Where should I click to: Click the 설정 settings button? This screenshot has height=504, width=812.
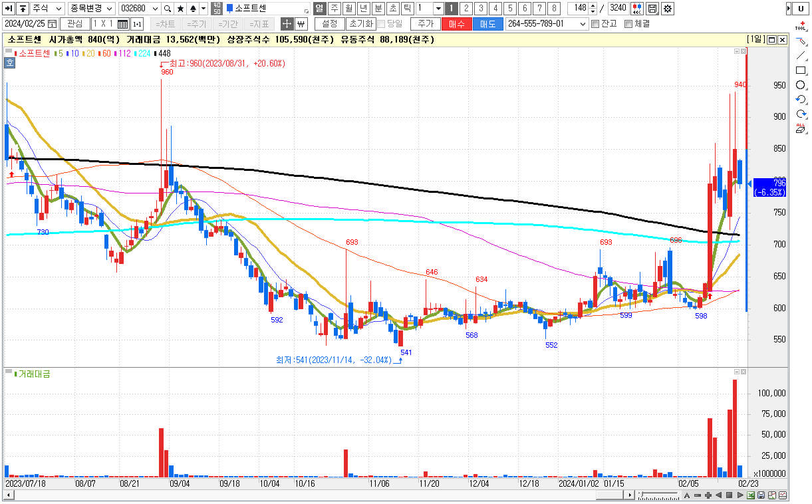(x=329, y=24)
